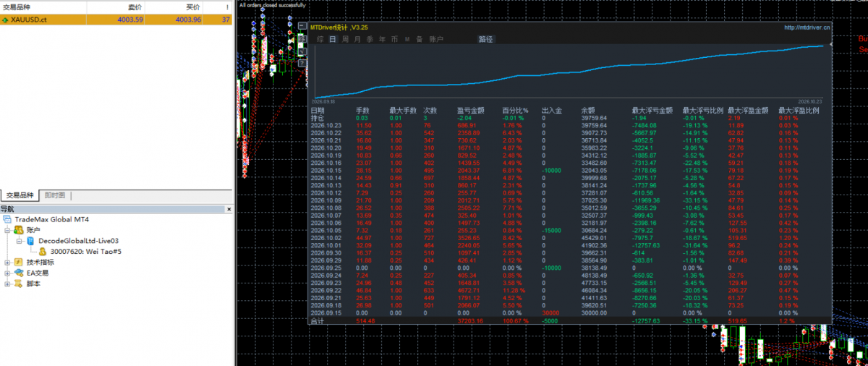The height and width of the screenshot is (366, 868).
Task: Expand the EA交易 tree node
Action: tap(7, 273)
